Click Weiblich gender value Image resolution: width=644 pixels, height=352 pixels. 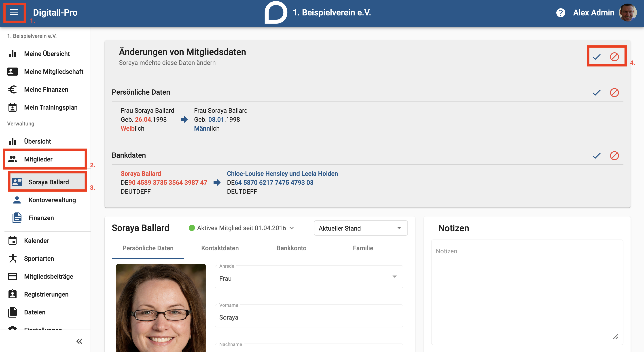tap(133, 129)
